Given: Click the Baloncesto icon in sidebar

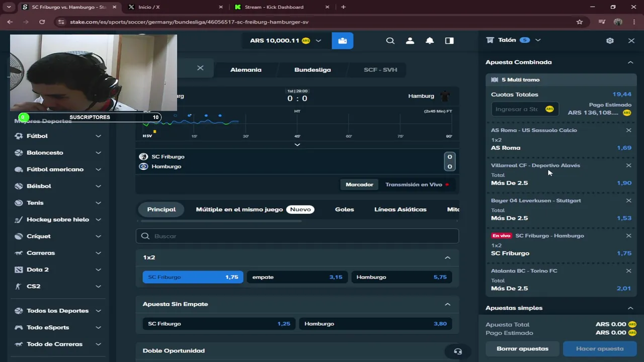Looking at the screenshot, I should 19,152.
